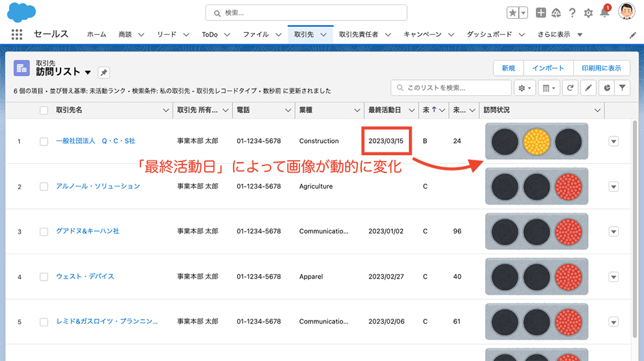Screen dimensions: 644x361
Task: Click the 2023/01/02 date cell
Action: click(386, 232)
